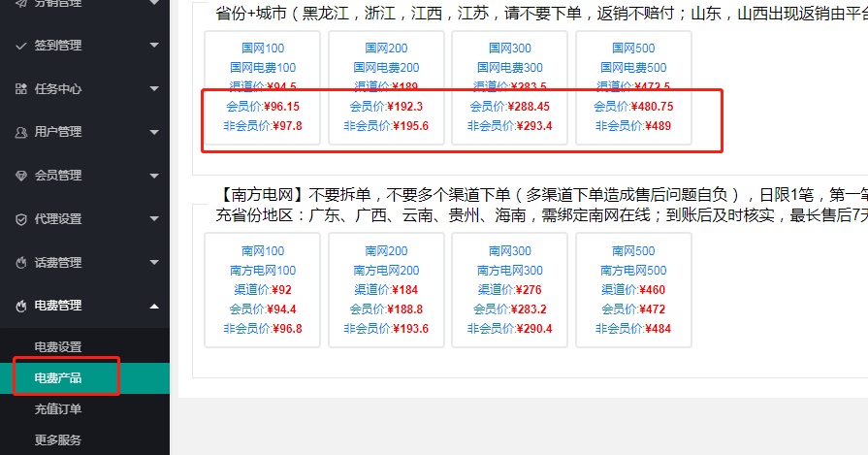Expand the 任务中心 dropdown arrow
868x455 pixels.
click(154, 88)
